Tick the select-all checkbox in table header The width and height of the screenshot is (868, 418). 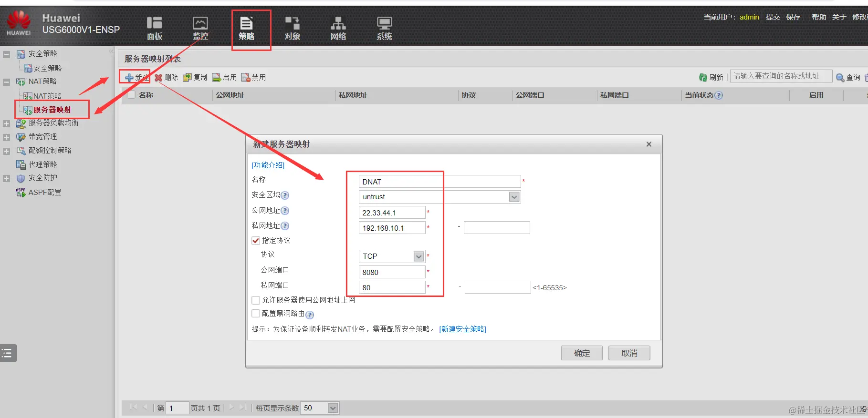(131, 95)
